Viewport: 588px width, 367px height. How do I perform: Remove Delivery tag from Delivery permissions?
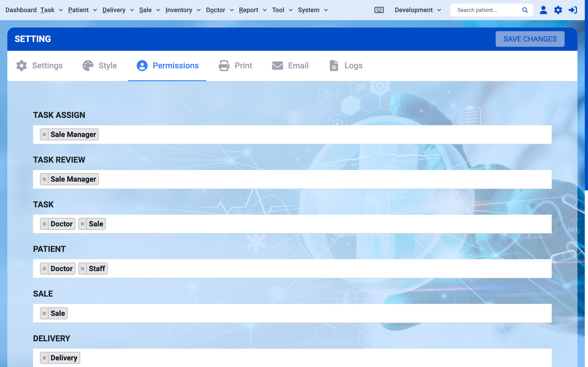coord(44,358)
